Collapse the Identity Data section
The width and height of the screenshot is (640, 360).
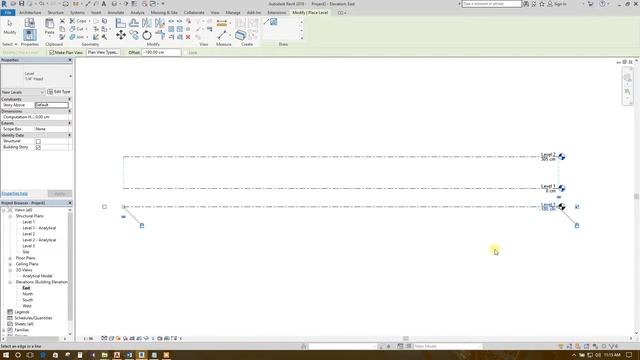69,135
